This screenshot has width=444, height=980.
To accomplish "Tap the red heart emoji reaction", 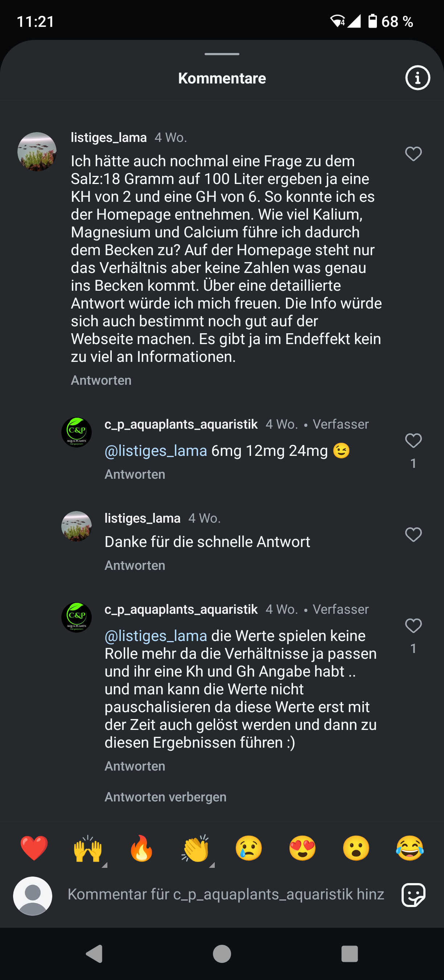I will point(34,848).
